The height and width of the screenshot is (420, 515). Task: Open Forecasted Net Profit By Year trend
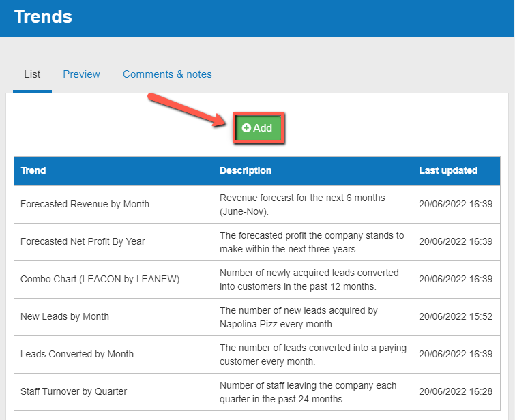[83, 241]
